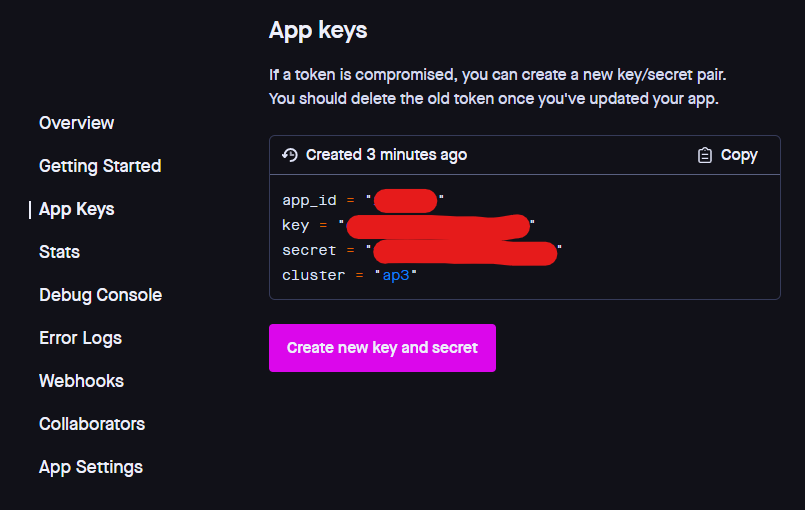
Task: Open the Overview page
Action: pyautogui.click(x=76, y=123)
